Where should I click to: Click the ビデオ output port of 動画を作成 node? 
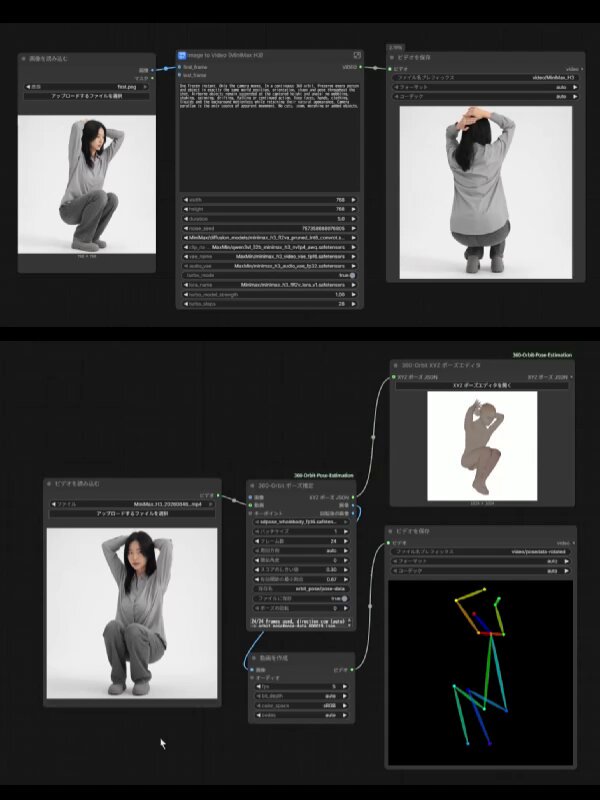[352, 669]
